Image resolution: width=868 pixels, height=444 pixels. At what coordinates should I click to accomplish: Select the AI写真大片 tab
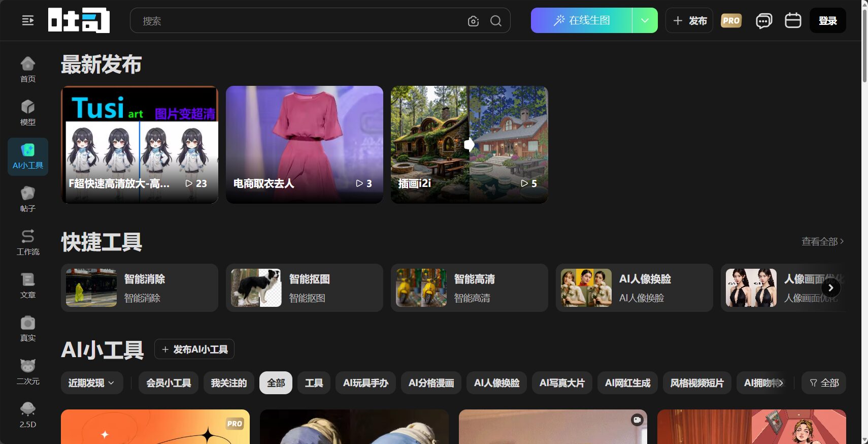pos(562,383)
